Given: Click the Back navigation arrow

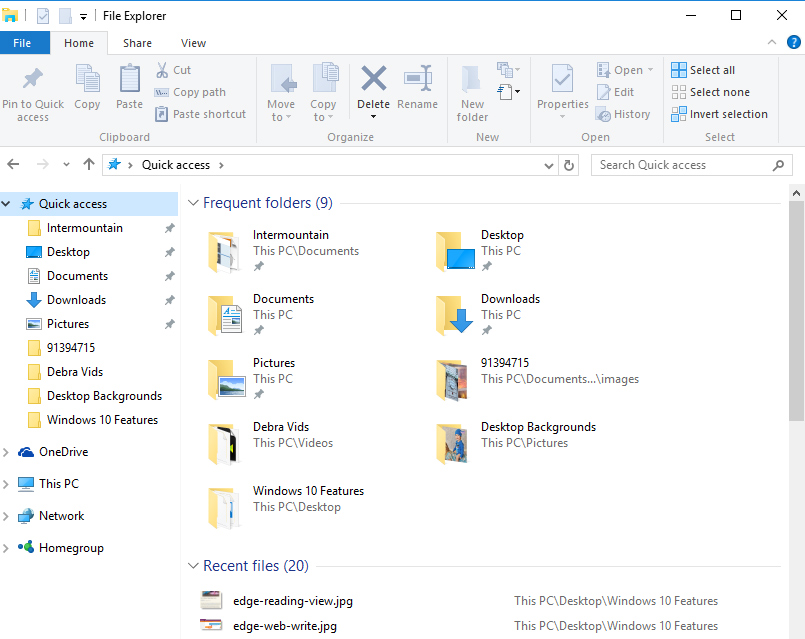Looking at the screenshot, I should tap(13, 164).
